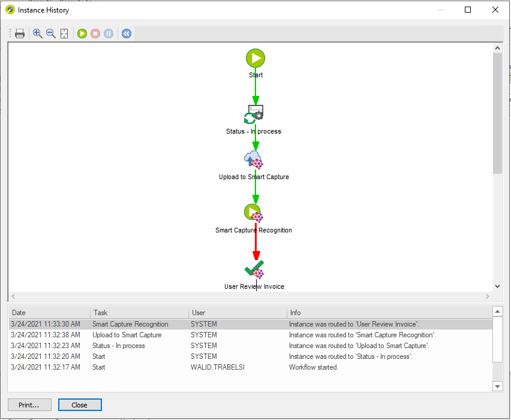Select the Smart Capture Recognition node
511x420 pixels.
point(253,213)
